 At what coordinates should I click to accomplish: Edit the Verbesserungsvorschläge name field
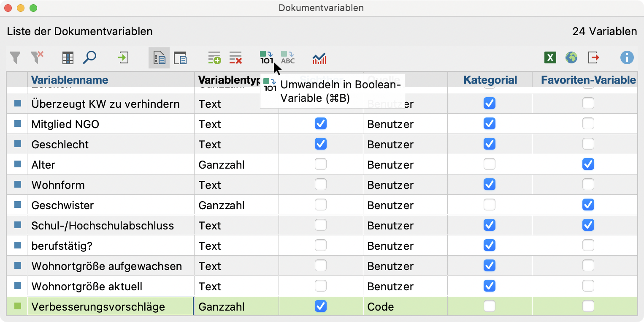111,306
